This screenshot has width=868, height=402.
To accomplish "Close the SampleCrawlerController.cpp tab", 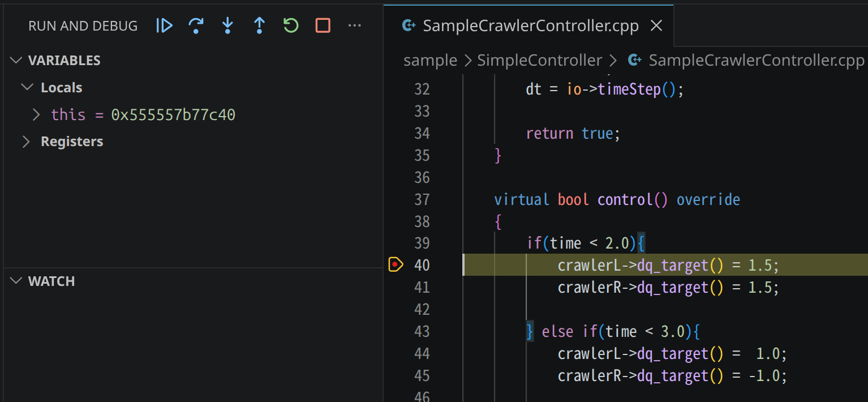I will point(656,25).
